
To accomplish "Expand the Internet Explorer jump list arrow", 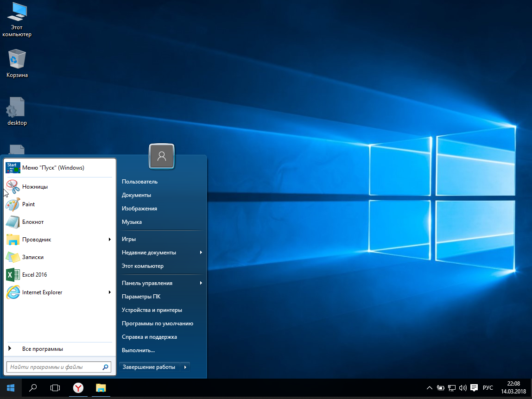I will tap(110, 292).
